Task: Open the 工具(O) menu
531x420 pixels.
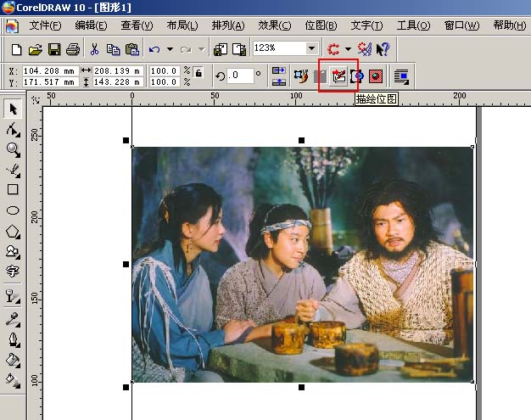Action: (413, 25)
